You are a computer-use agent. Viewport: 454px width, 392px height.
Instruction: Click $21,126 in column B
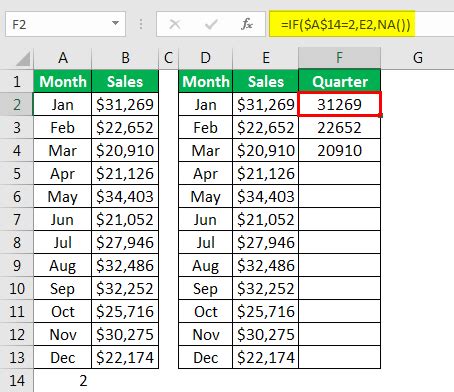(x=125, y=173)
